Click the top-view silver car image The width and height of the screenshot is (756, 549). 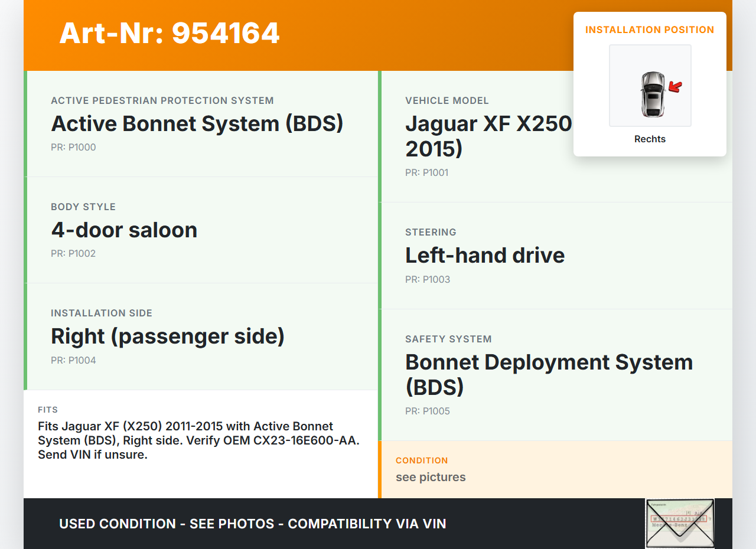click(652, 94)
